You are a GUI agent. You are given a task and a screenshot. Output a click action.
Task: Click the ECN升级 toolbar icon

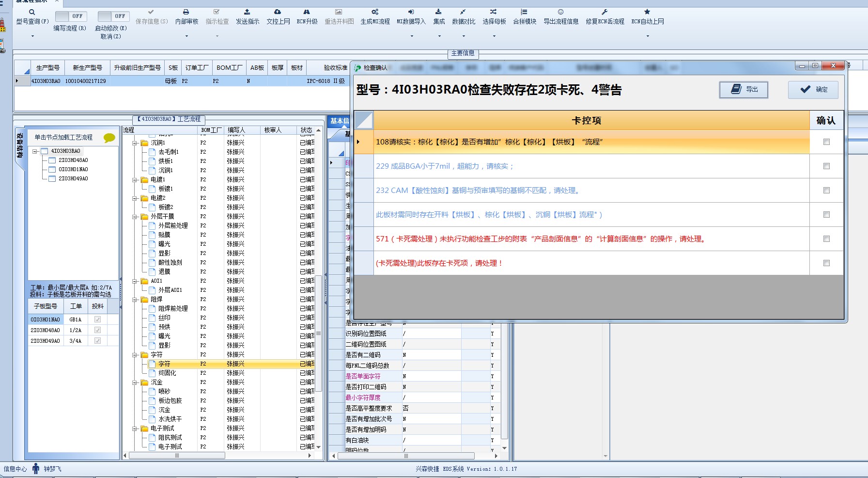pyautogui.click(x=307, y=12)
